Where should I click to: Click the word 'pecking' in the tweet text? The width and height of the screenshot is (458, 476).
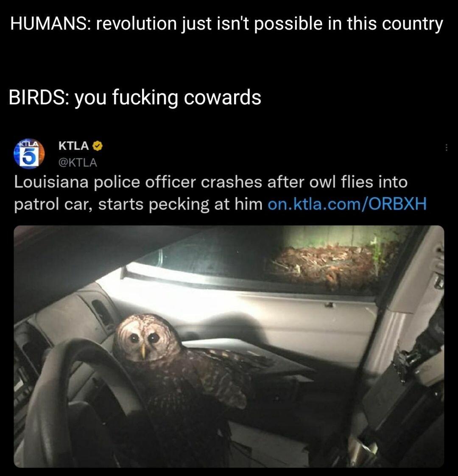(179, 204)
